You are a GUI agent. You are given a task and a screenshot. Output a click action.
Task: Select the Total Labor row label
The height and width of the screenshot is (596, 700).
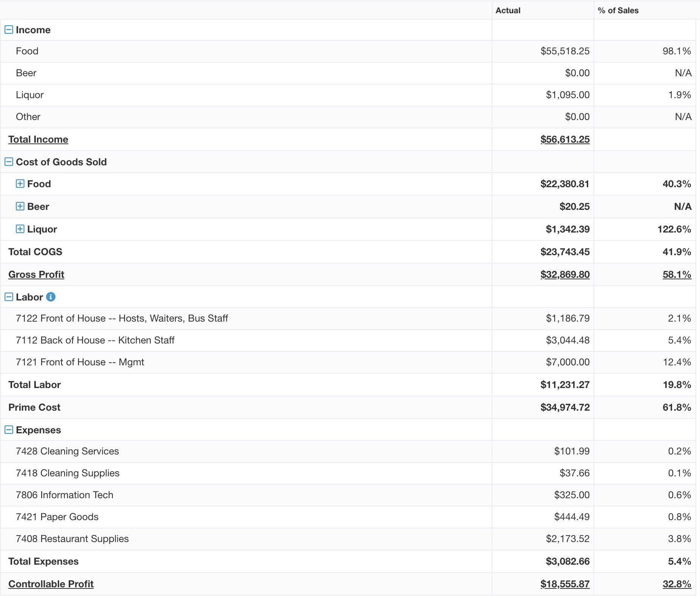tap(34, 385)
